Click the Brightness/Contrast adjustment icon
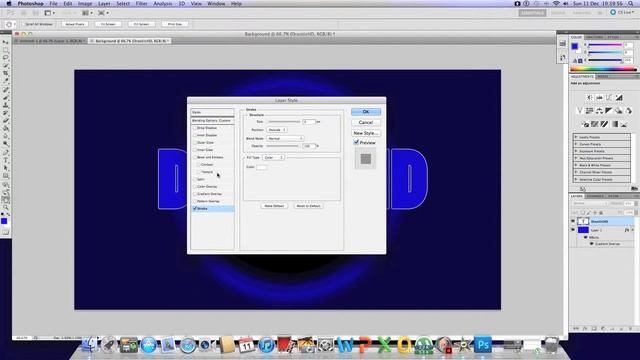This screenshot has height=360, width=640. point(589,98)
